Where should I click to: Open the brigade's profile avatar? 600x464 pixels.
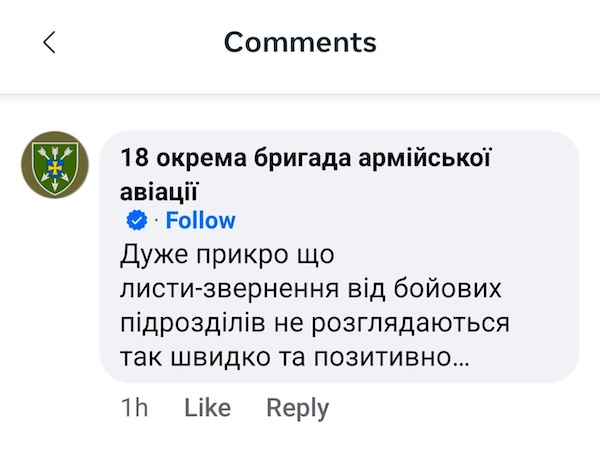pyautogui.click(x=55, y=165)
